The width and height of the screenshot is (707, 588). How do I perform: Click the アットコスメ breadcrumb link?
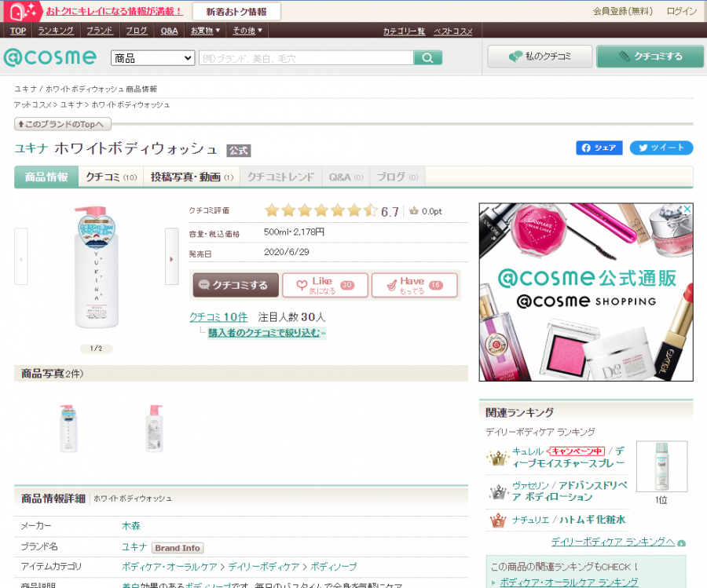coord(32,104)
